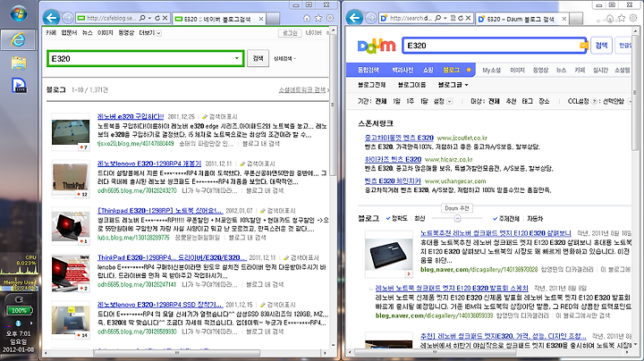Select 정확도 sort option in Daum
Viewport: 644px width, 361px height.
point(397,219)
